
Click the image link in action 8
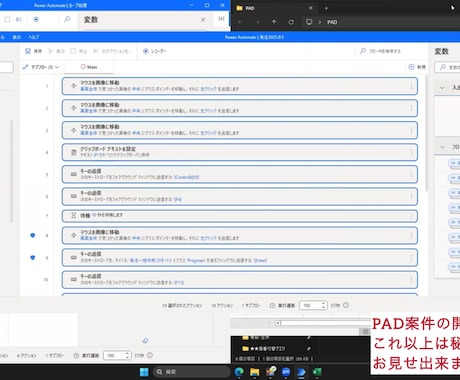(88, 238)
